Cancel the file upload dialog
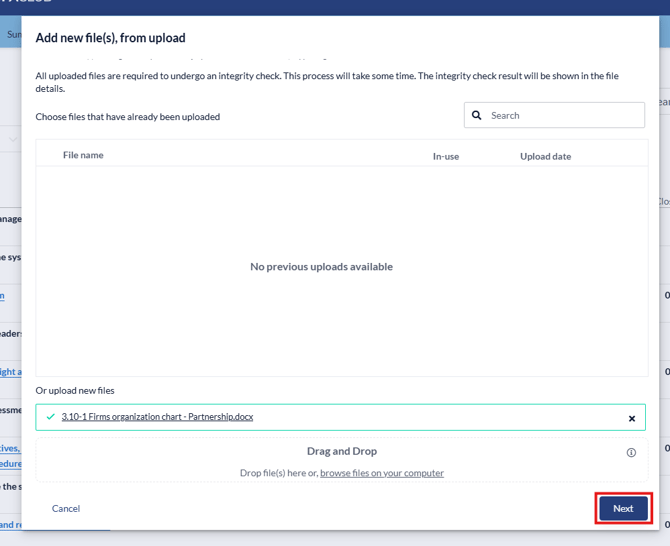Image resolution: width=670 pixels, height=546 pixels. tap(66, 508)
